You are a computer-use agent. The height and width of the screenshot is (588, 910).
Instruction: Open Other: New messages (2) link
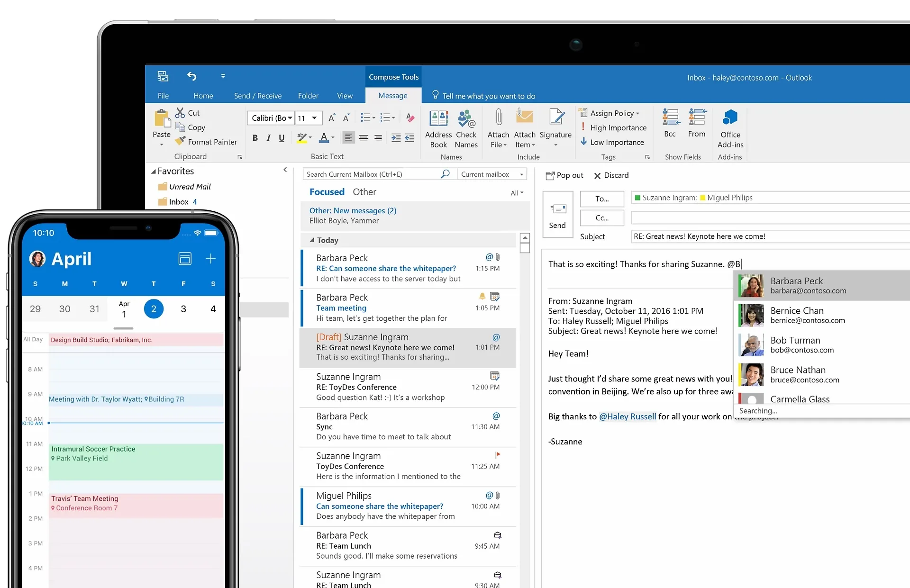click(x=353, y=210)
